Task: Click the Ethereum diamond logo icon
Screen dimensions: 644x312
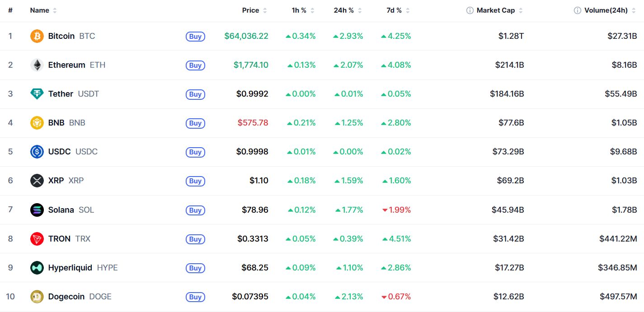Action: [37, 65]
